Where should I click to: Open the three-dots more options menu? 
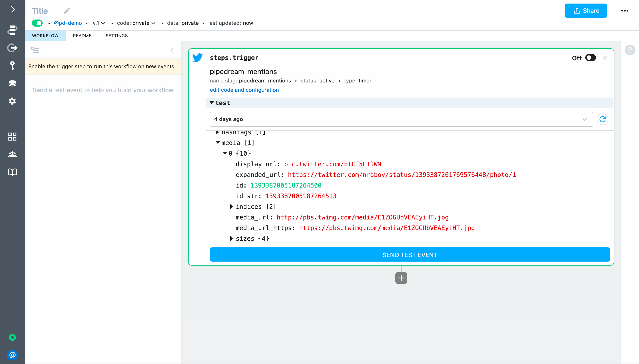[625, 11]
